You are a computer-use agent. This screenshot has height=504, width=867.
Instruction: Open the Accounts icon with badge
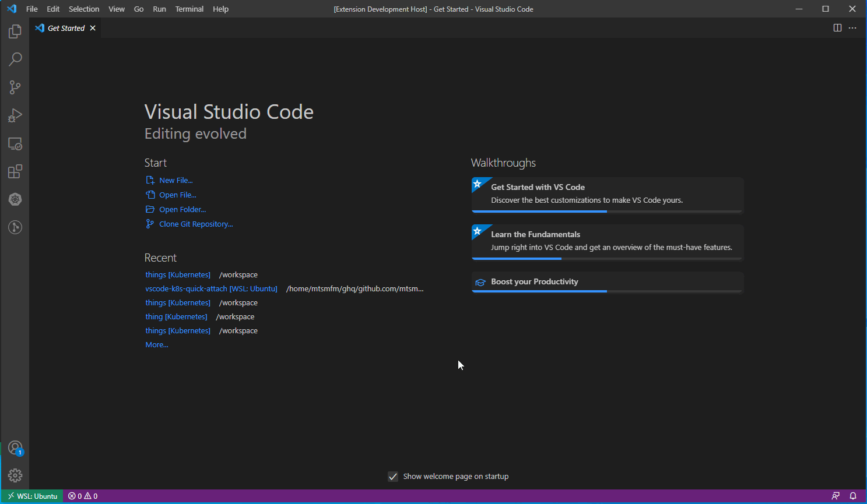click(x=15, y=448)
